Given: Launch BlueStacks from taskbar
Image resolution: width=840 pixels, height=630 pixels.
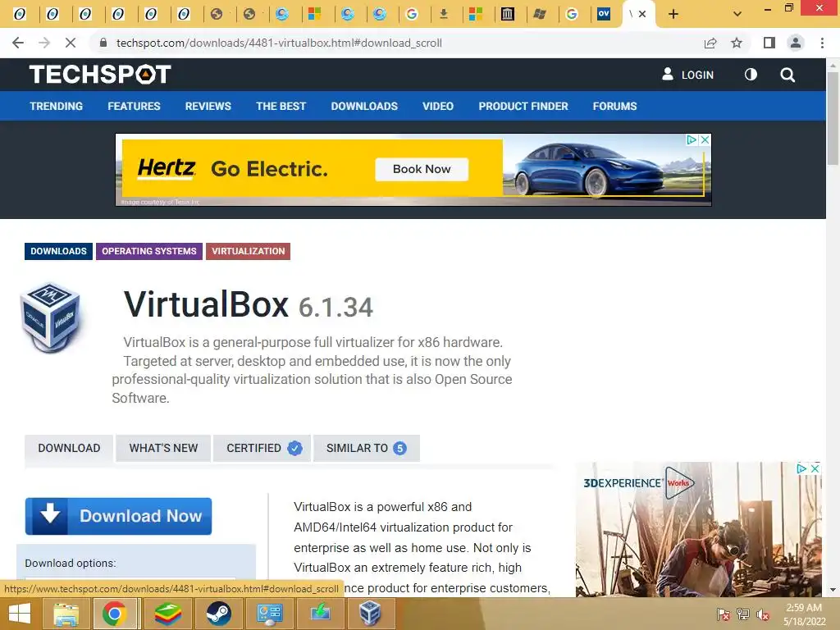Looking at the screenshot, I should tap(167, 614).
